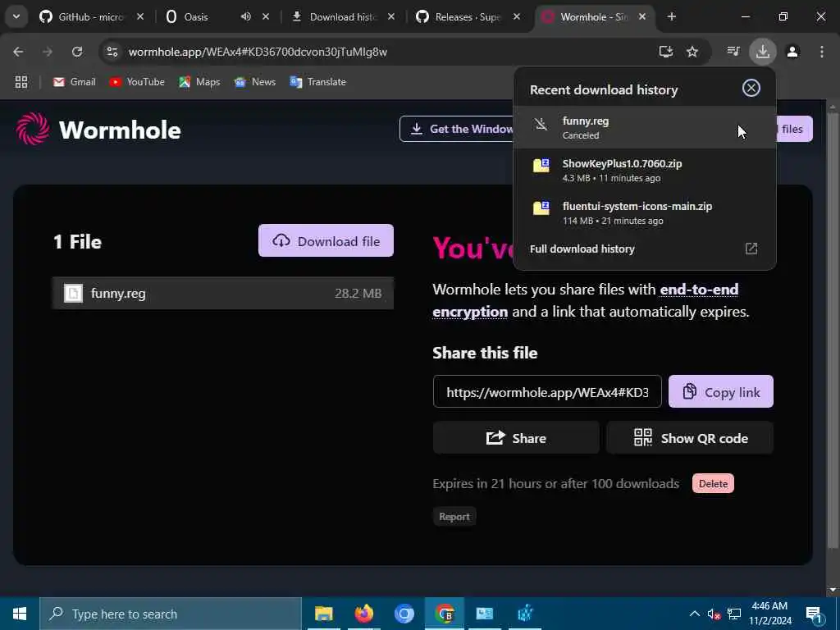Click the Copy link button
This screenshot has height=630, width=840.
[720, 391]
